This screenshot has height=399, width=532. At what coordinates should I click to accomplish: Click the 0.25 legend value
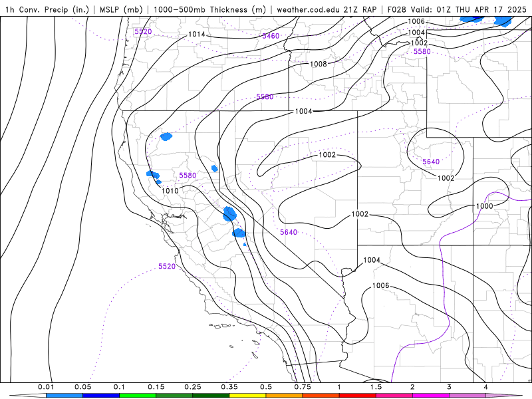coord(193,387)
